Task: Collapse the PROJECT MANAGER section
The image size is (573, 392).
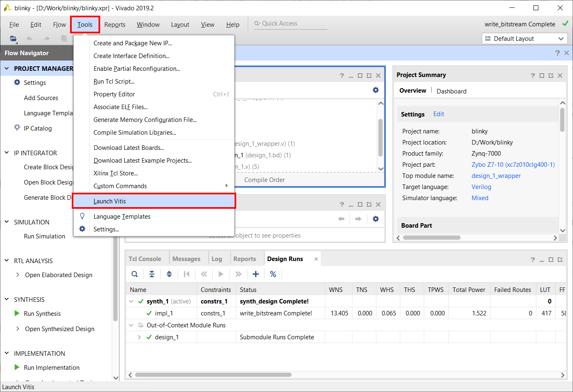Action: click(7, 68)
